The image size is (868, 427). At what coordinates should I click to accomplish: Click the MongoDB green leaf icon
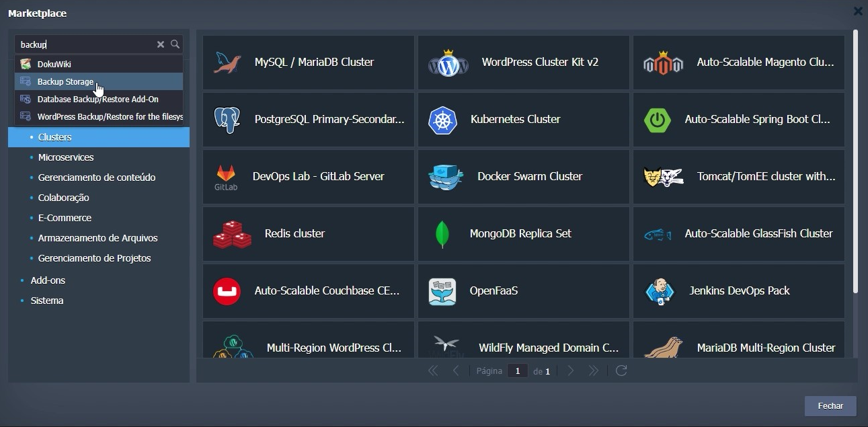pos(442,234)
